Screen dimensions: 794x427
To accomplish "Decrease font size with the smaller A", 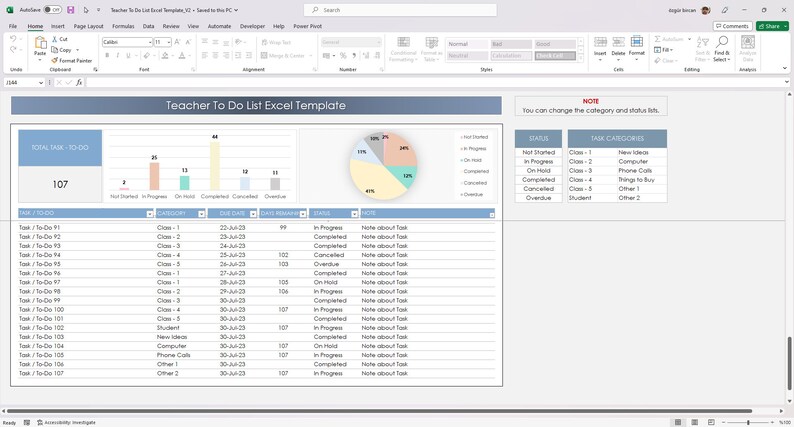I will click(x=188, y=42).
